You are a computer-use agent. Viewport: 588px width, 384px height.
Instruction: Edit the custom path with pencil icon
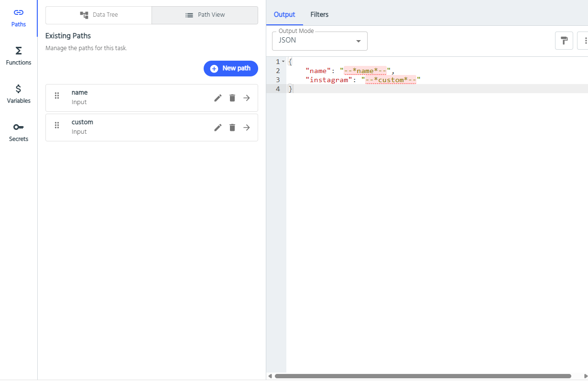click(218, 128)
